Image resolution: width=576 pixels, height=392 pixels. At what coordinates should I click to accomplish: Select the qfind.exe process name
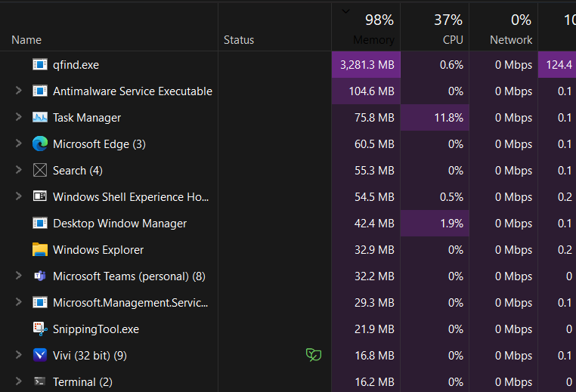[76, 65]
